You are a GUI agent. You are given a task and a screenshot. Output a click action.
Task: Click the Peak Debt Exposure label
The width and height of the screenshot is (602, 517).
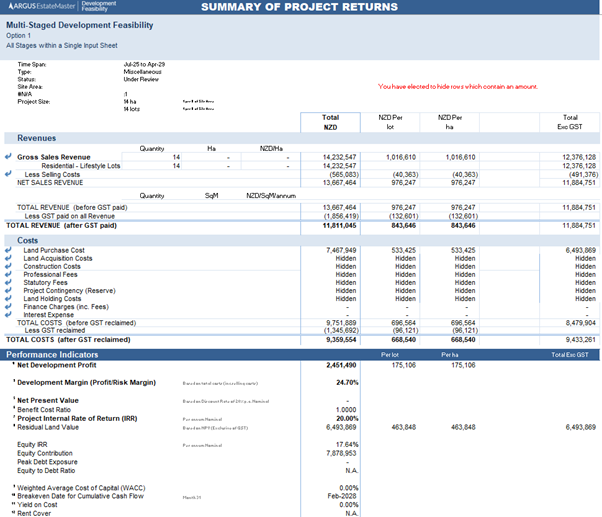tap(47, 462)
